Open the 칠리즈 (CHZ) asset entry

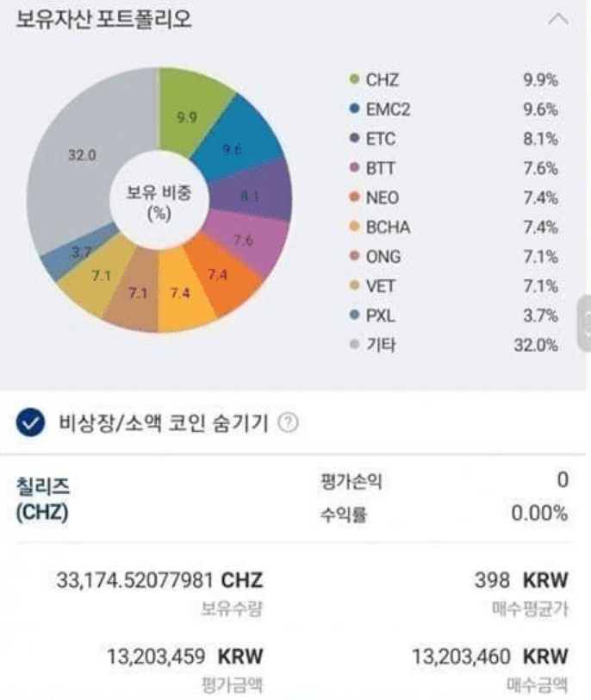[x=42, y=499]
